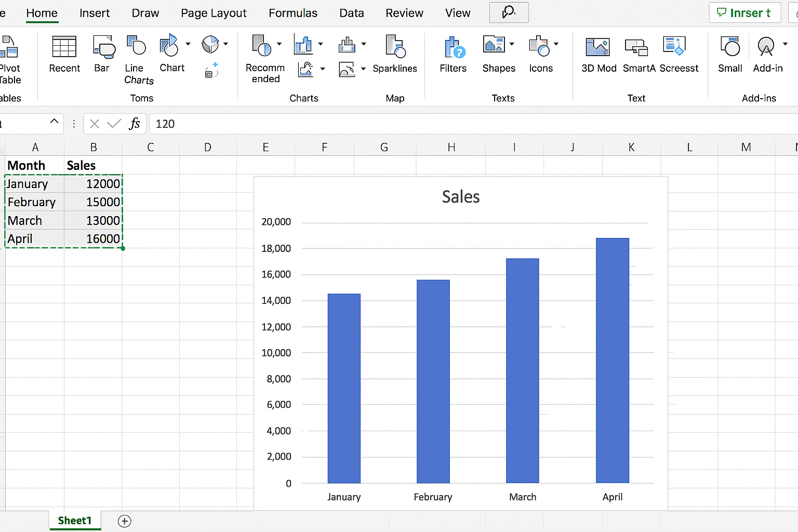Click the statistic chart icon
Screen dimensions: 798x532
click(347, 45)
